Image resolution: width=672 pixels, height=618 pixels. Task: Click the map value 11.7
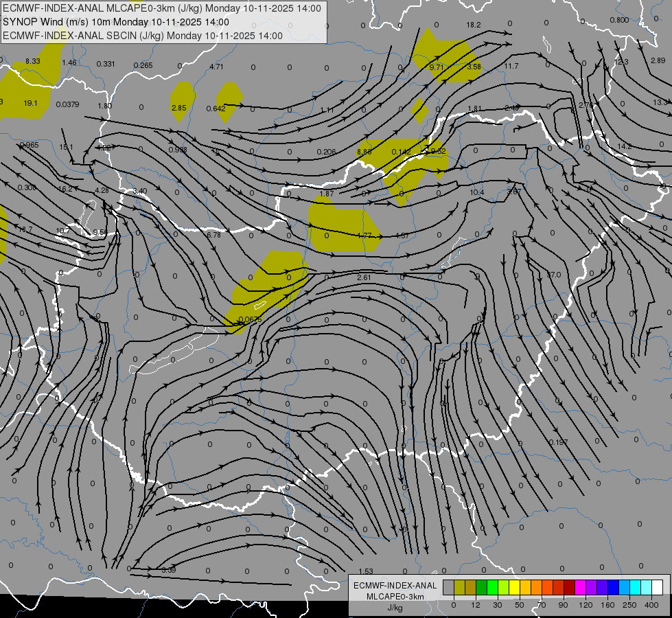pyautogui.click(x=511, y=66)
